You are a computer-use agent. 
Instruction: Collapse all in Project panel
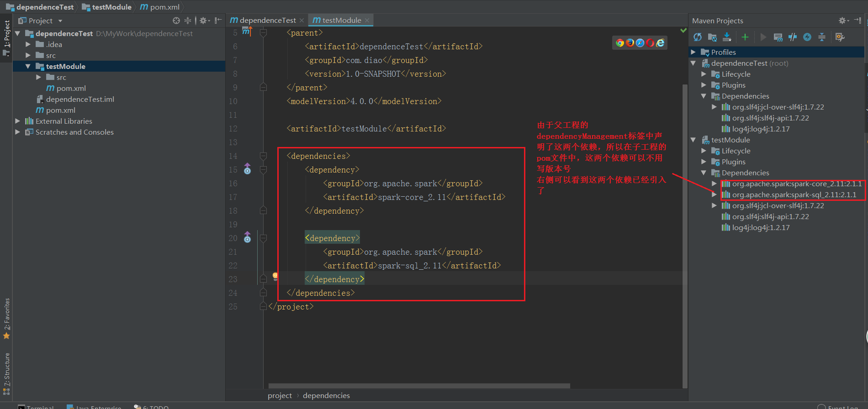(188, 21)
